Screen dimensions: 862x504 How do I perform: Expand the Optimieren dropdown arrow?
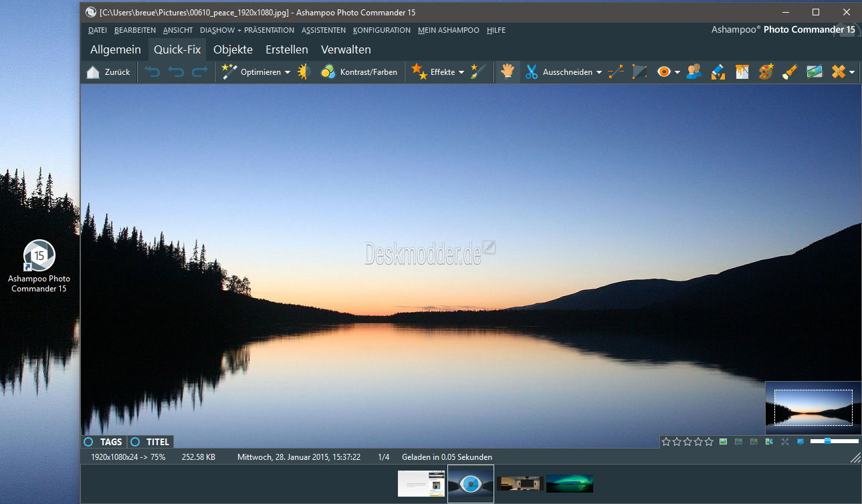(x=288, y=72)
